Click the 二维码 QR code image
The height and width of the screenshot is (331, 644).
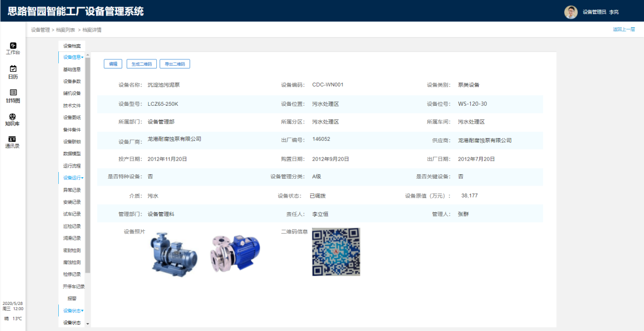pos(336,252)
